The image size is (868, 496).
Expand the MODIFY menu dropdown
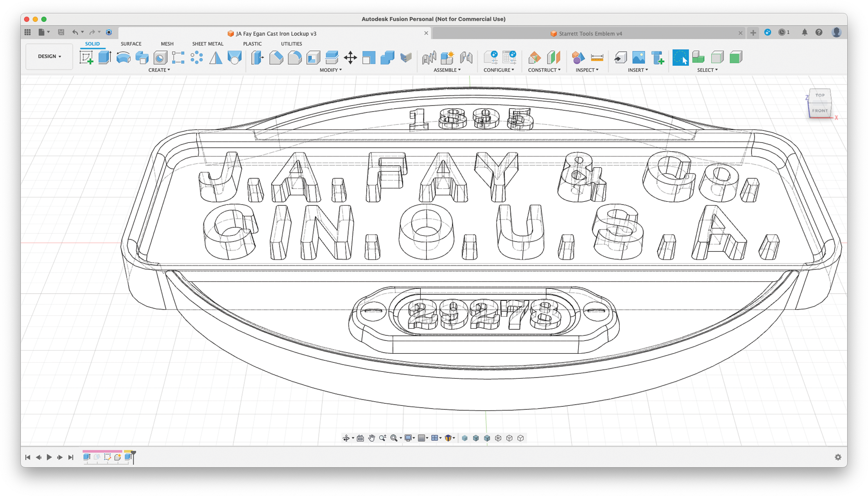[x=331, y=70]
